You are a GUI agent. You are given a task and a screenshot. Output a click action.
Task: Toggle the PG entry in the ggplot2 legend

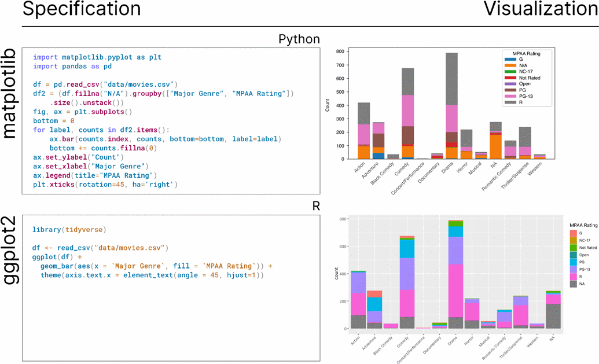coord(573,262)
